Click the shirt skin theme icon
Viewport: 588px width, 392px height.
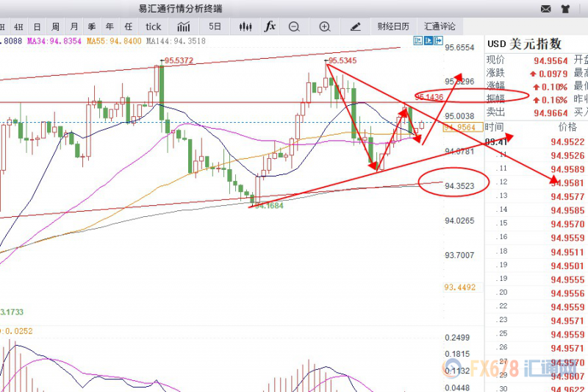(x=565, y=10)
